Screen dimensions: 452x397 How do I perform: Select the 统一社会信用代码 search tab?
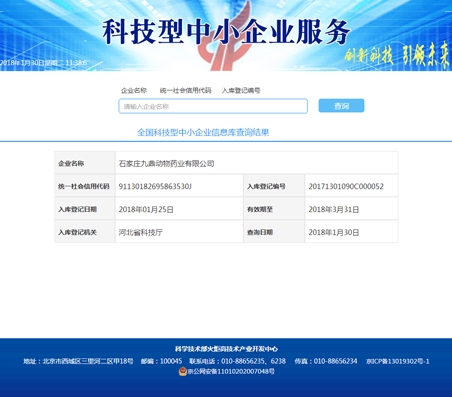pos(185,90)
